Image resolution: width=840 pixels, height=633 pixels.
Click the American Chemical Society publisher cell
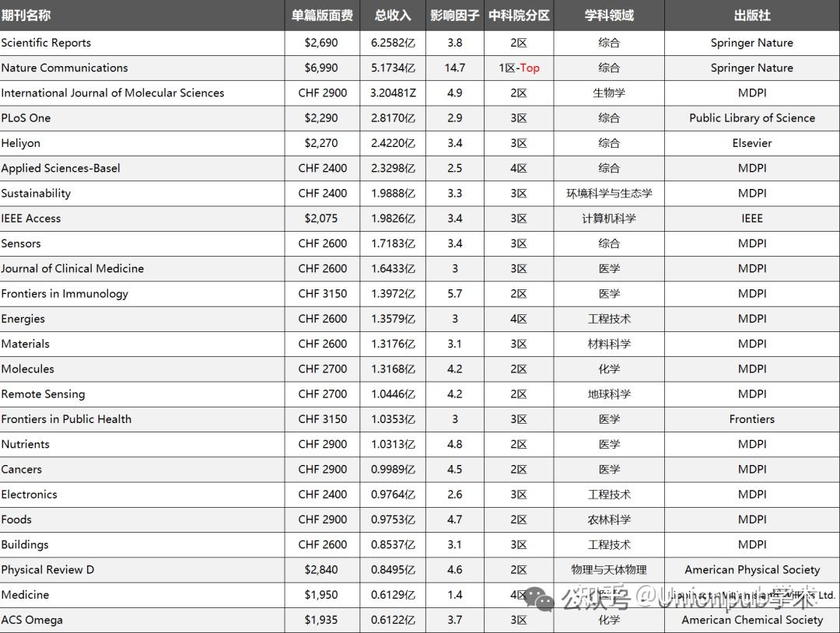tap(751, 620)
